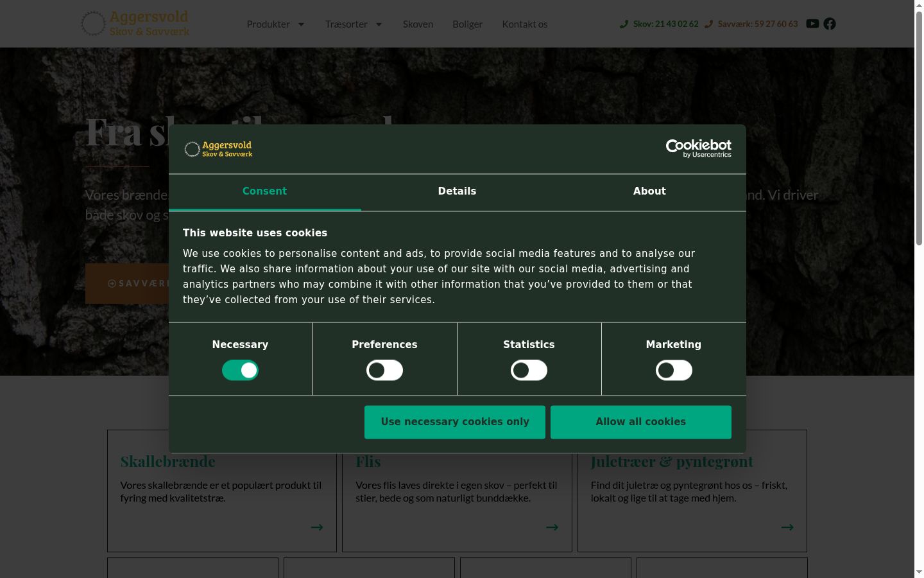Click the arrow in Juletræer & pyntegrønt card

pyautogui.click(x=787, y=527)
